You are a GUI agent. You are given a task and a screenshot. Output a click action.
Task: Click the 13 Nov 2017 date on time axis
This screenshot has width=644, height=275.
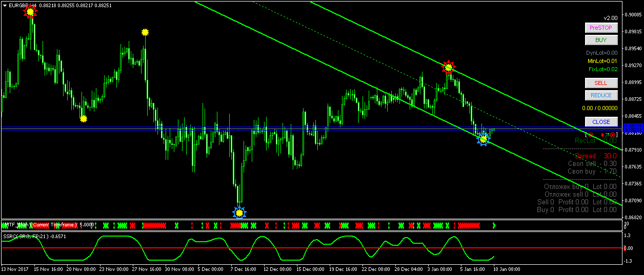pos(14,268)
